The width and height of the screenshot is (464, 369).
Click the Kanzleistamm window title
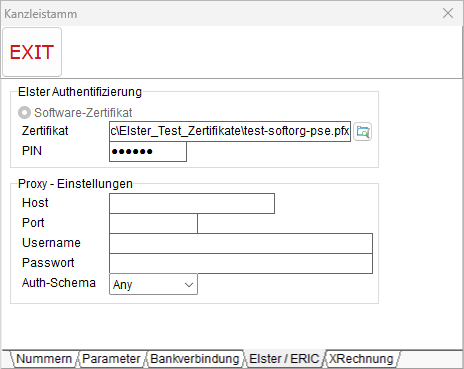41,14
